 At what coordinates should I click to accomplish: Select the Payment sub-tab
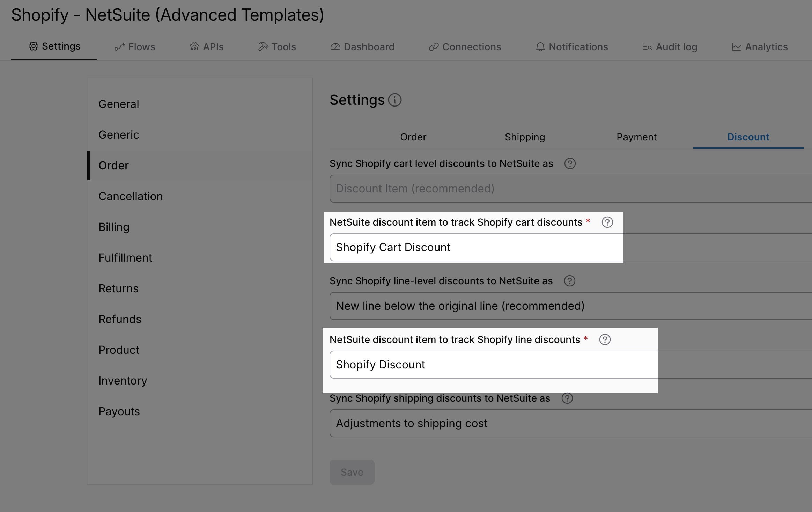637,137
